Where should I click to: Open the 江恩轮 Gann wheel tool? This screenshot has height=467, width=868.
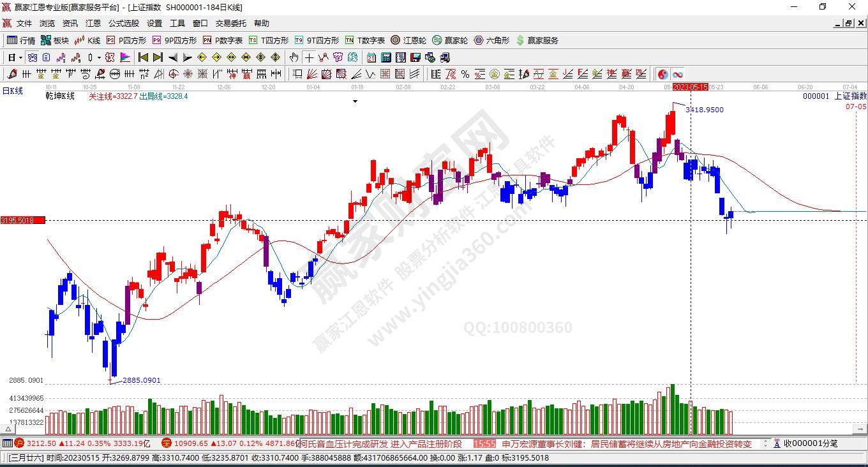(408, 40)
